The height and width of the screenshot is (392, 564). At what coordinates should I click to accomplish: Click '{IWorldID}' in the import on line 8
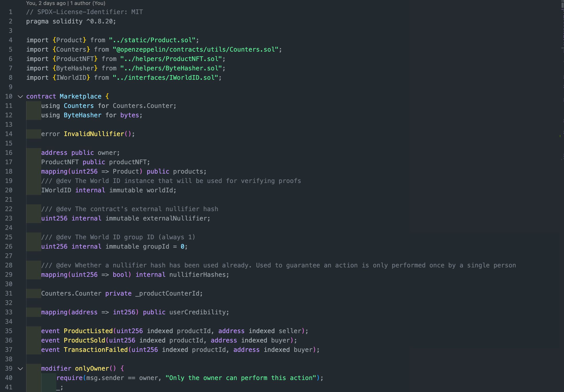click(x=71, y=78)
